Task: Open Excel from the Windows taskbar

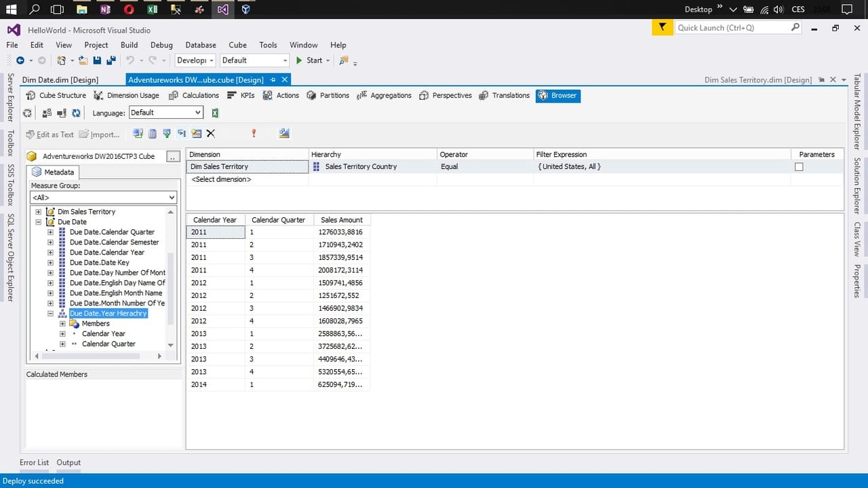Action: pos(153,10)
